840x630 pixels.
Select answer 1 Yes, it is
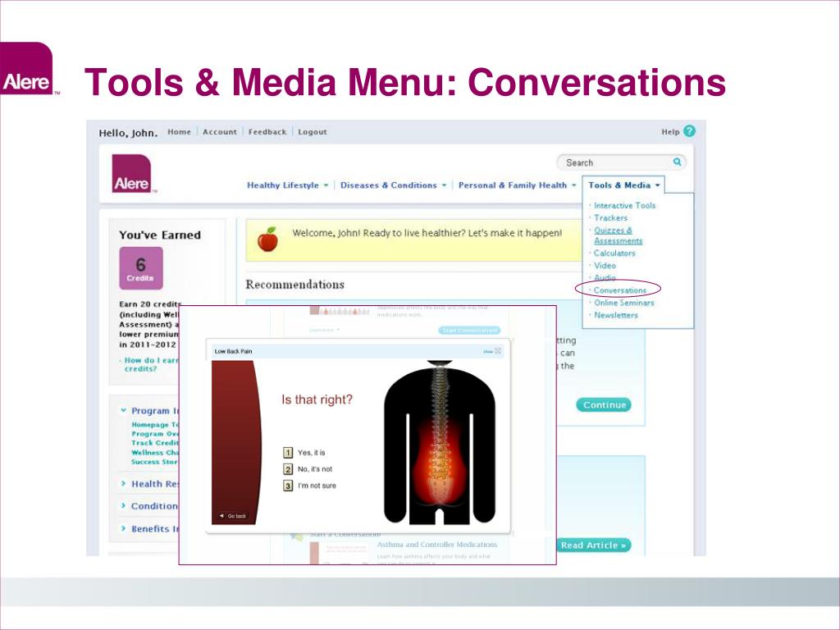click(x=304, y=453)
